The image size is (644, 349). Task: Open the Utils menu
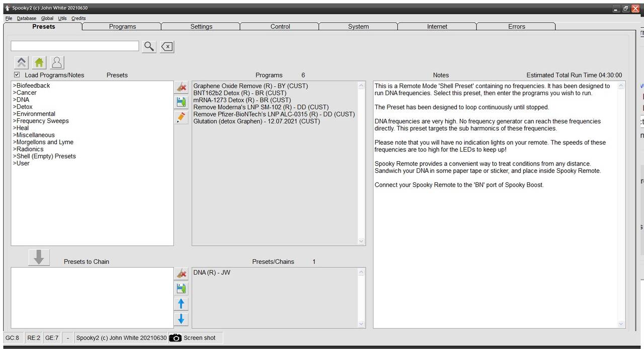pos(62,18)
